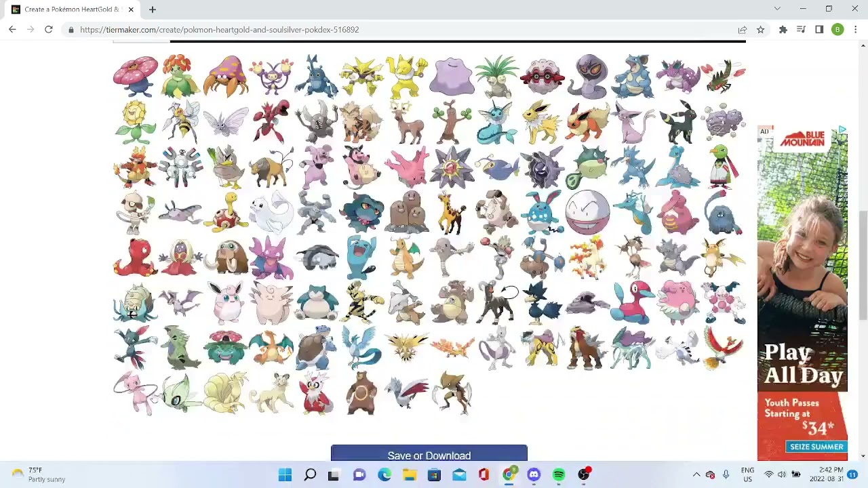
Task: Launch Microsoft Edge from taskbar
Action: (384, 474)
